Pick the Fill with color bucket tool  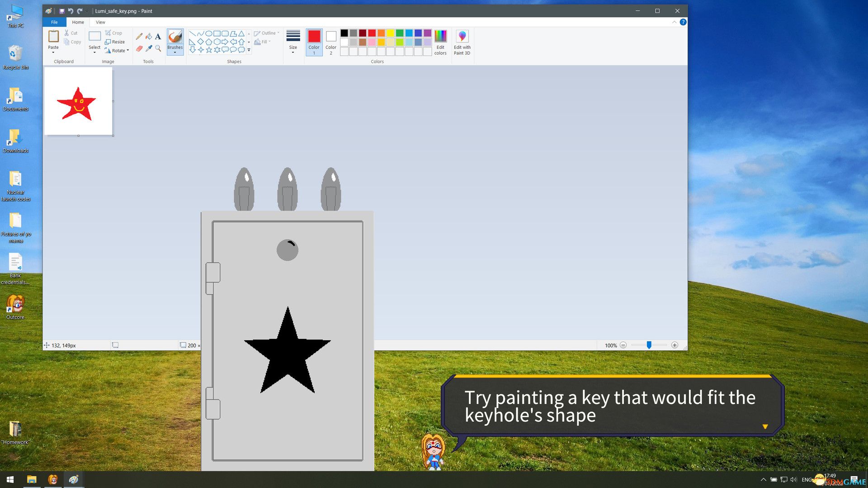(149, 37)
